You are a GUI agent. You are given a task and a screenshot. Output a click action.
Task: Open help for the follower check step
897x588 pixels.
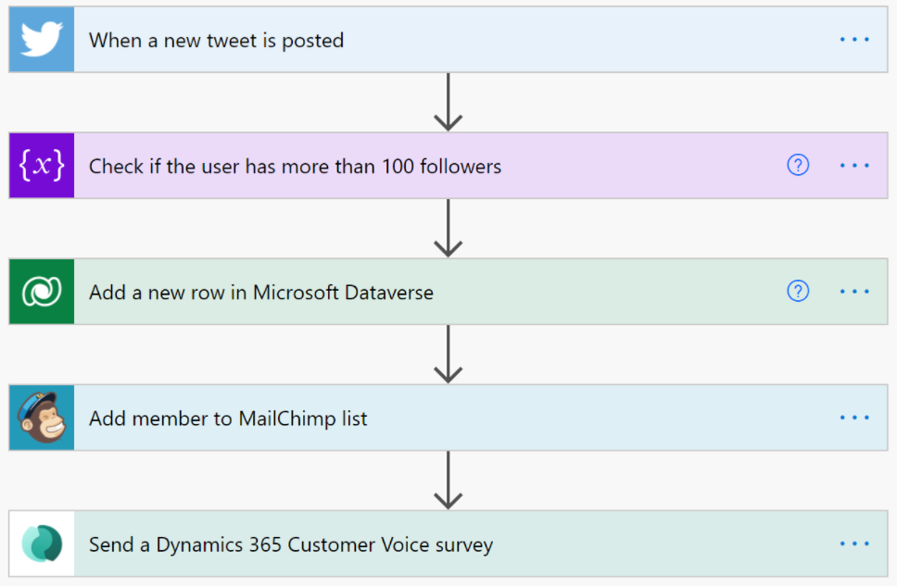tap(797, 166)
